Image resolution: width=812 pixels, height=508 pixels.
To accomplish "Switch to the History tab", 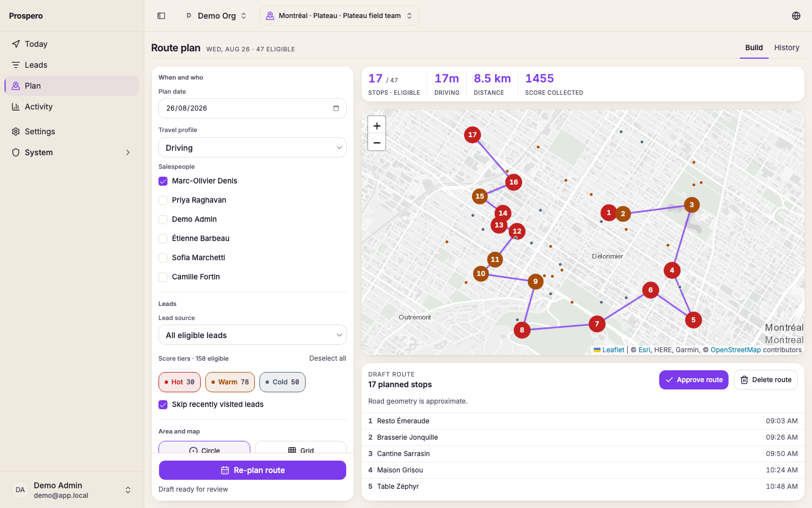I will click(x=787, y=48).
